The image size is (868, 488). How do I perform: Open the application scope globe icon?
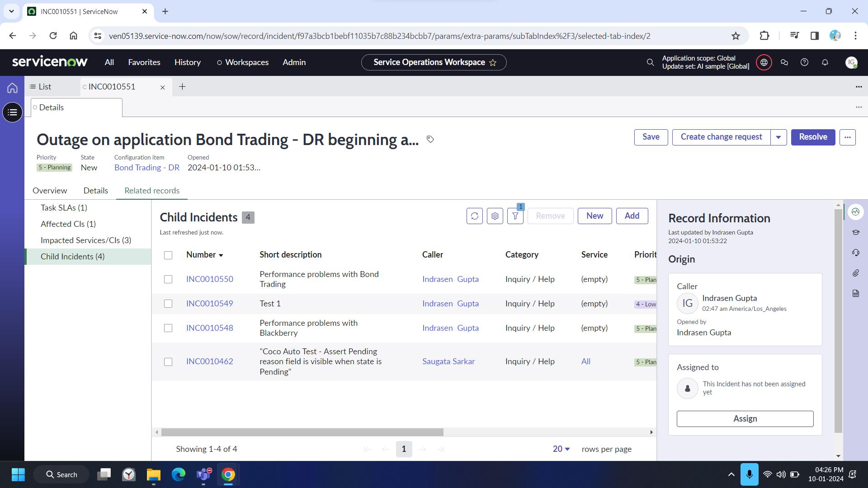(764, 62)
